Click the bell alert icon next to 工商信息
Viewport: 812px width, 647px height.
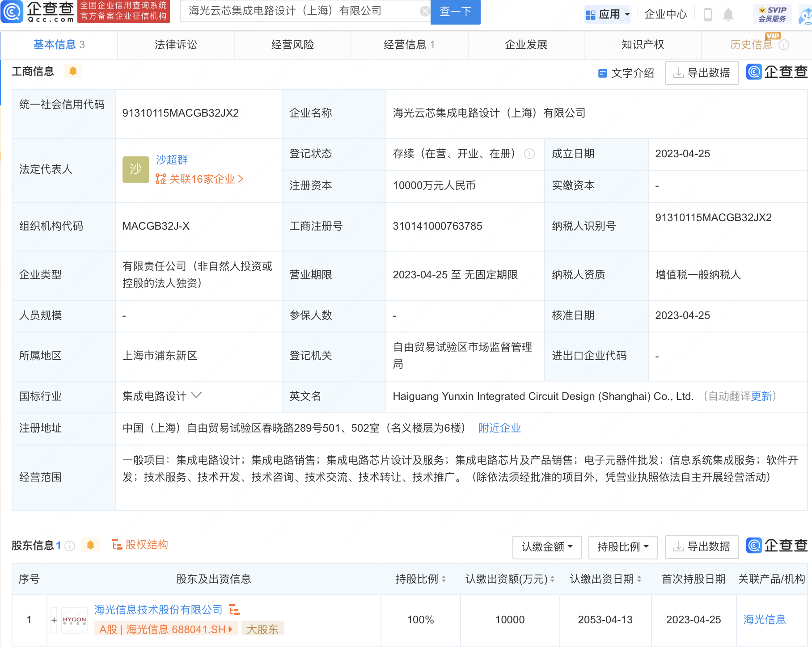coord(73,71)
